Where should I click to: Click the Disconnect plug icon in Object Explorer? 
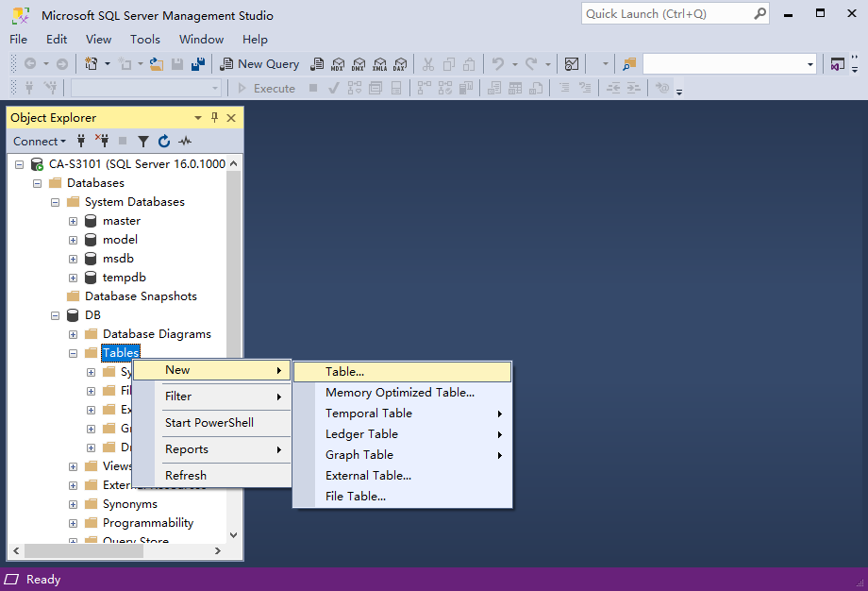102,142
